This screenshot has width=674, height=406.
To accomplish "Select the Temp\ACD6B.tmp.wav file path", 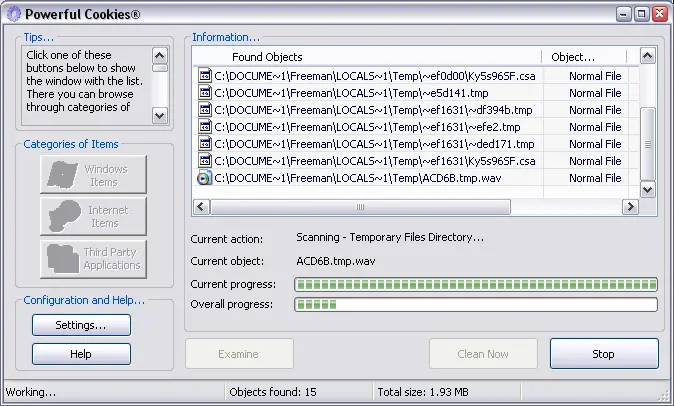I will [x=358, y=178].
